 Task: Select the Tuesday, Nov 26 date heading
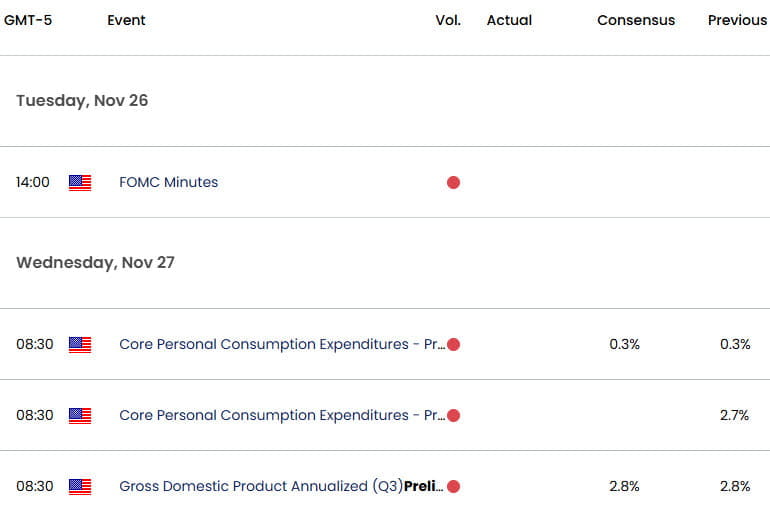[x=82, y=101]
